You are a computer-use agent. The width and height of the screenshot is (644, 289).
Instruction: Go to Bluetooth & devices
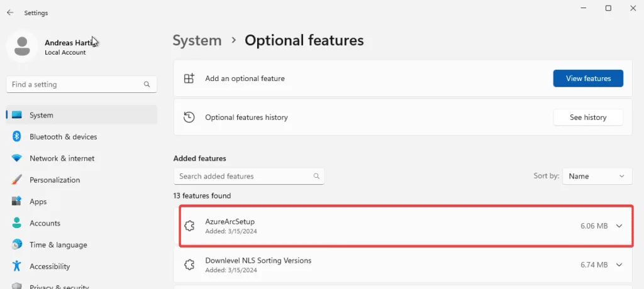click(x=82, y=137)
